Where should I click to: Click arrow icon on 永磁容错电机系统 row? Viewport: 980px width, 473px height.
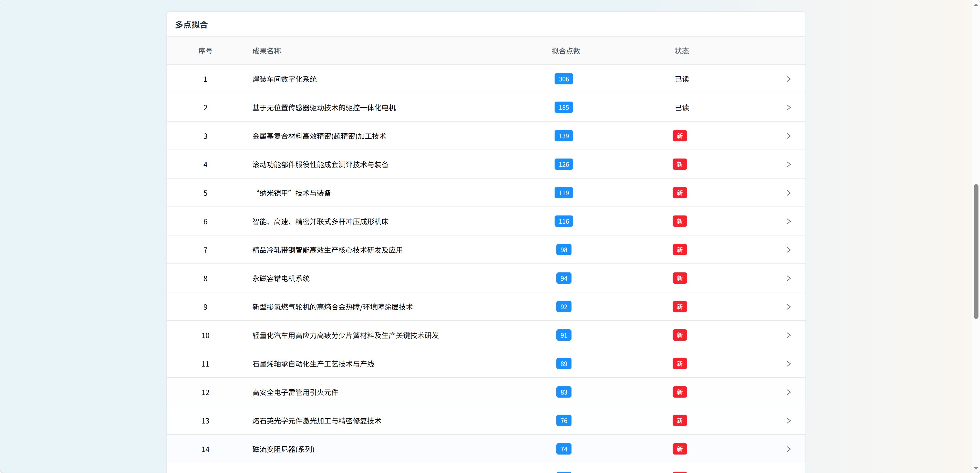[788, 278]
